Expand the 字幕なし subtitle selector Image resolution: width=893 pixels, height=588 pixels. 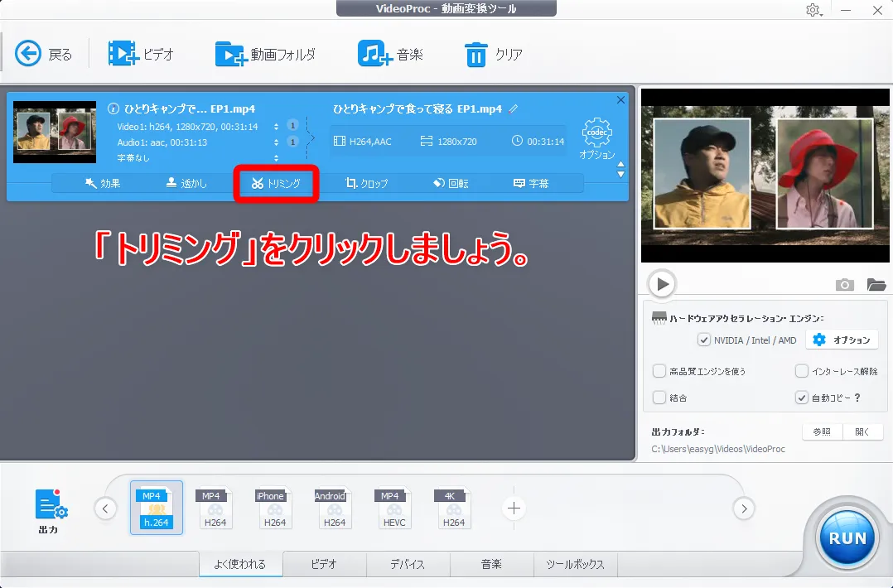pyautogui.click(x=276, y=158)
